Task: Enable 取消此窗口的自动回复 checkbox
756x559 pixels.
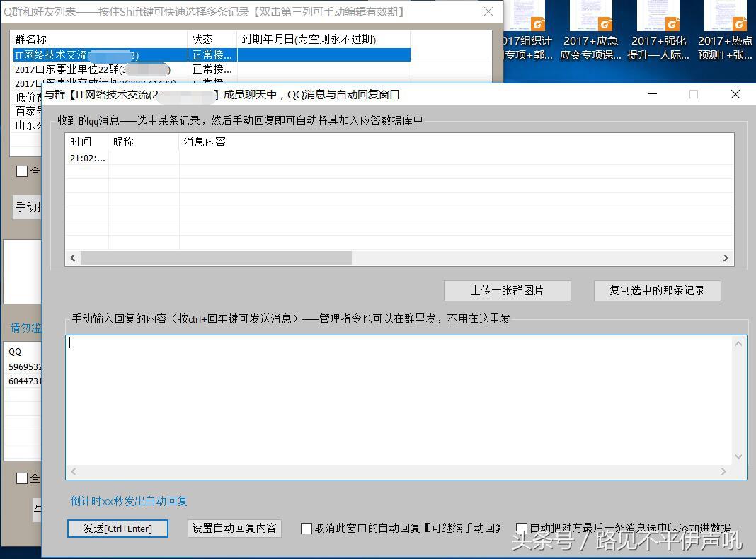Action: click(307, 529)
